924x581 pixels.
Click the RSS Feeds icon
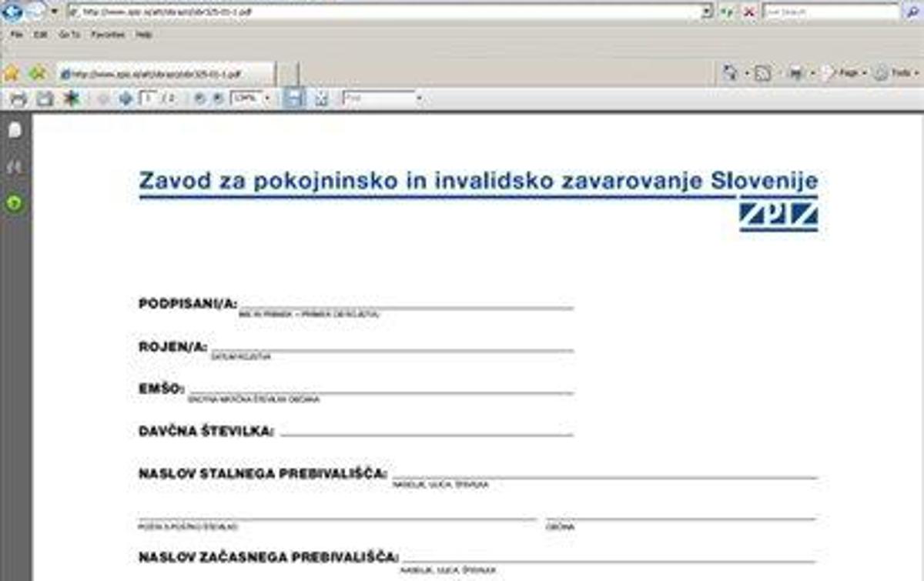(762, 74)
